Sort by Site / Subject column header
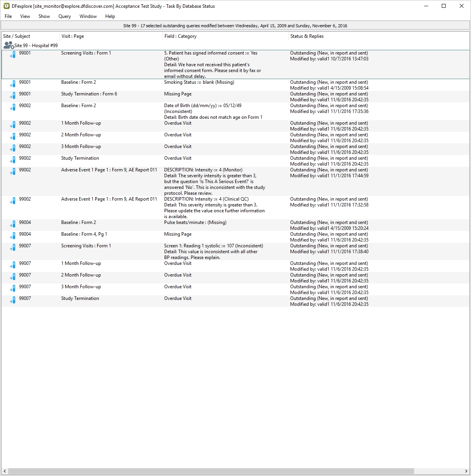The image size is (471, 476). (x=17, y=36)
